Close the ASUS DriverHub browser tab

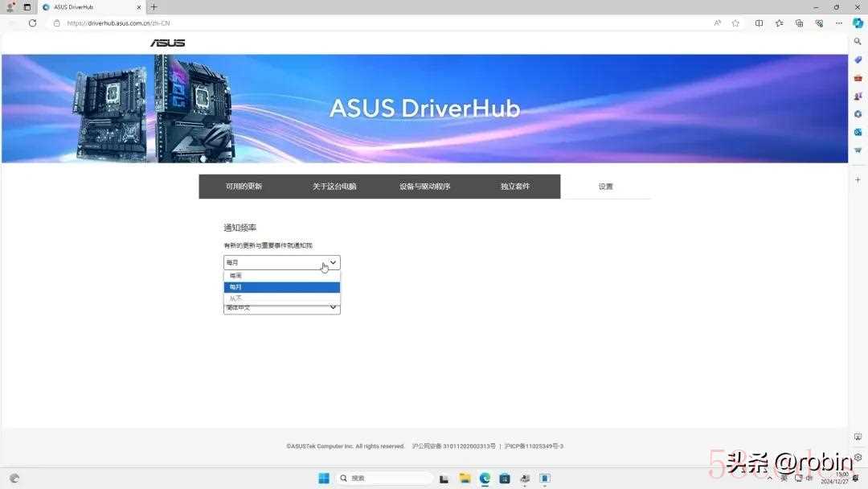(x=139, y=7)
